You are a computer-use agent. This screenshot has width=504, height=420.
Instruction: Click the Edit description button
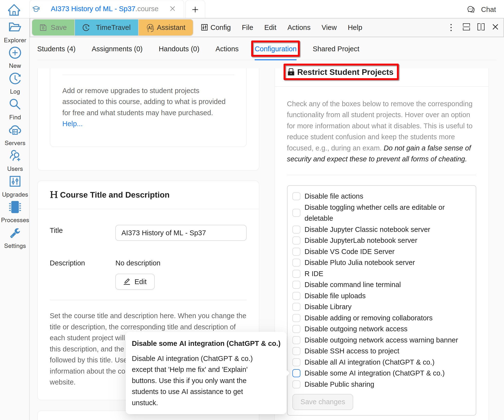click(x=135, y=282)
